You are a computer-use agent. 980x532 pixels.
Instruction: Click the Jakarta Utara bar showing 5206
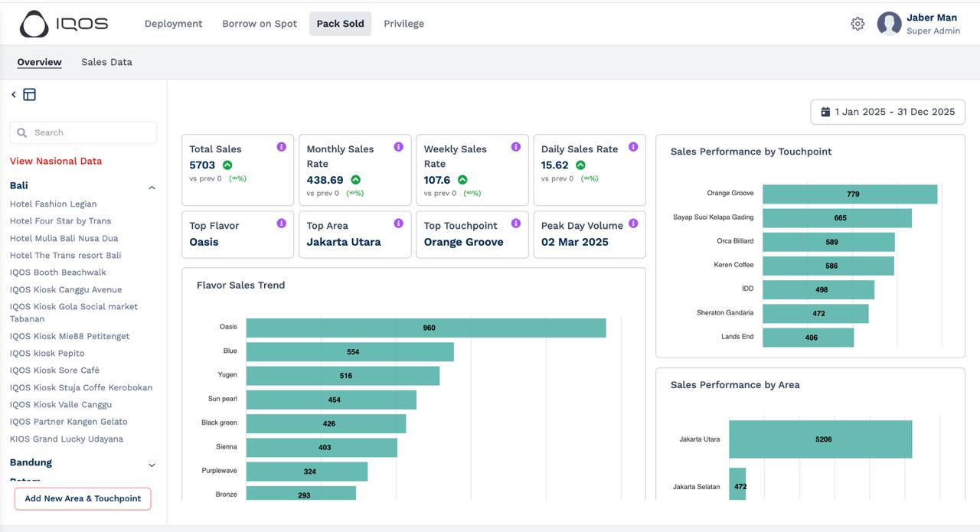[820, 439]
